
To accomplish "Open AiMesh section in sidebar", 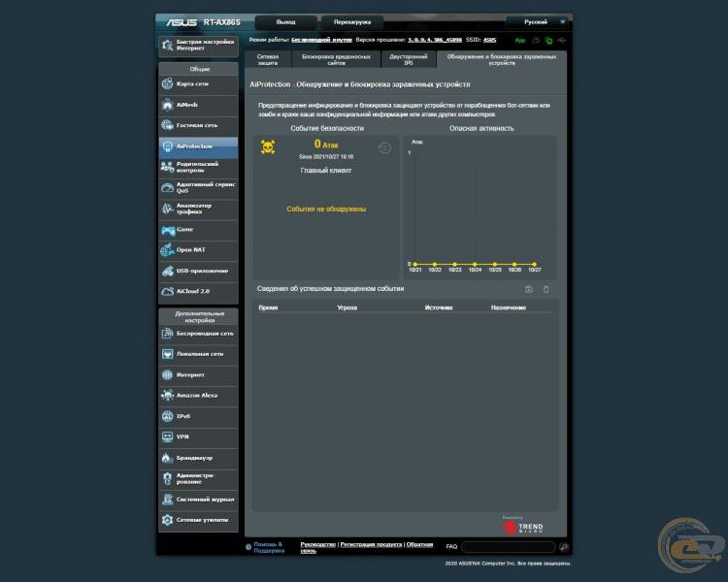I will click(198, 106).
